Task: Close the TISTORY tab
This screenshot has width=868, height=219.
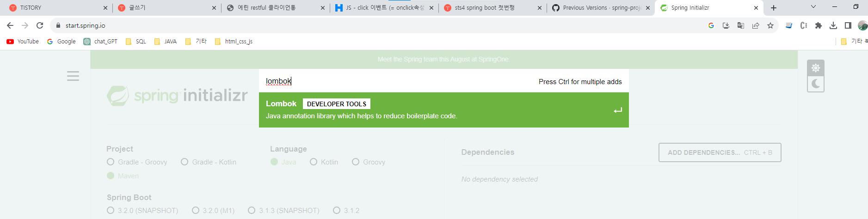Action: [x=105, y=8]
